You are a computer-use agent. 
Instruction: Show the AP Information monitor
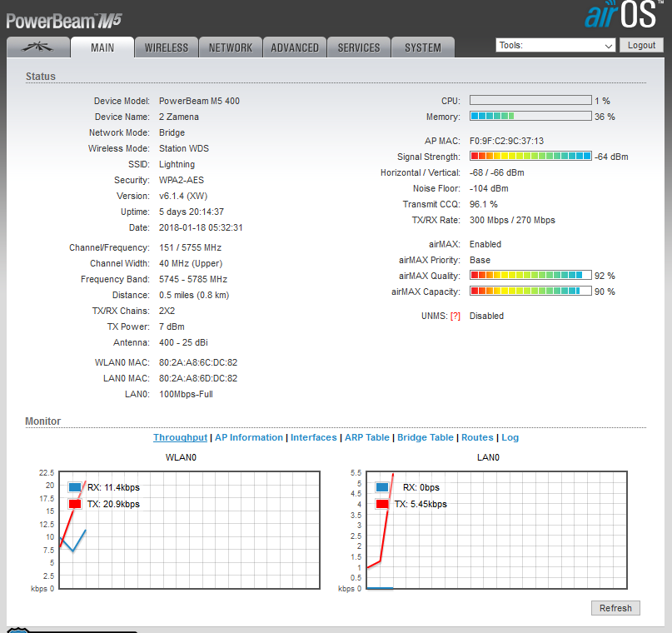pos(249,437)
